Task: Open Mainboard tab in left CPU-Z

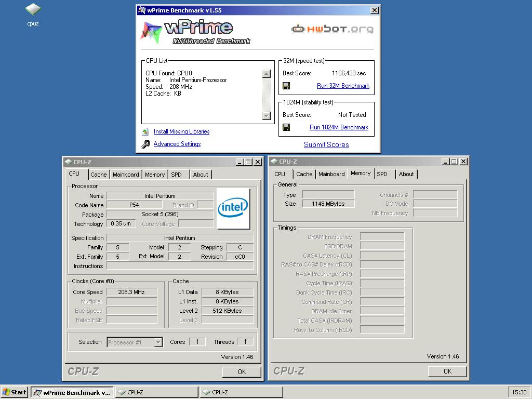Action: [126, 175]
